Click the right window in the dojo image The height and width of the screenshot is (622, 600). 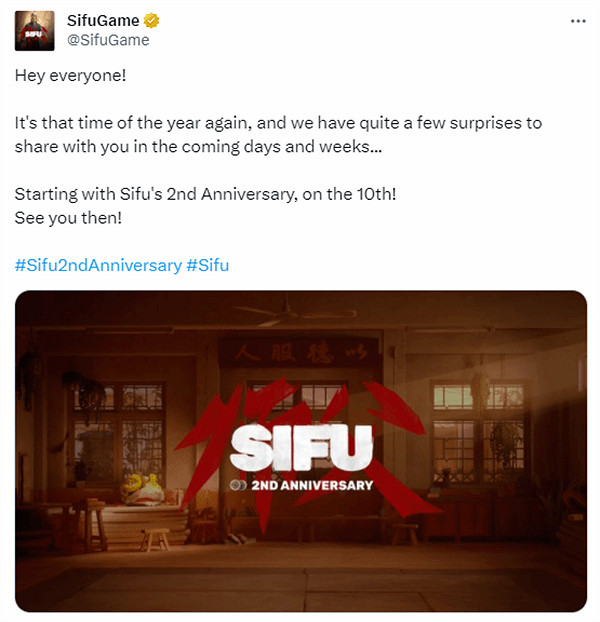click(x=479, y=432)
